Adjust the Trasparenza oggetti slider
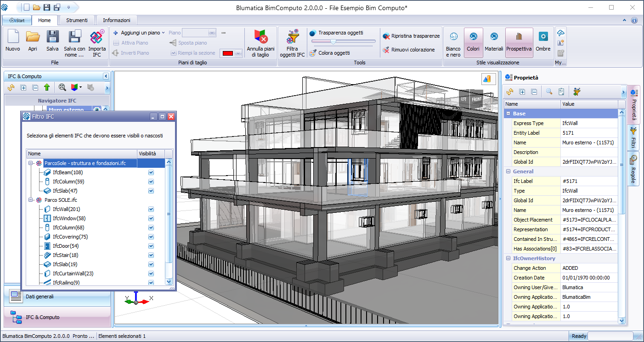 pos(333,42)
